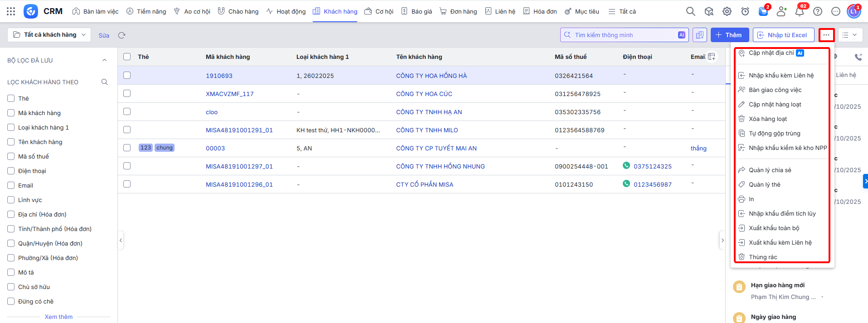Open the settings gear icon
868x323 pixels.
[x=727, y=11]
